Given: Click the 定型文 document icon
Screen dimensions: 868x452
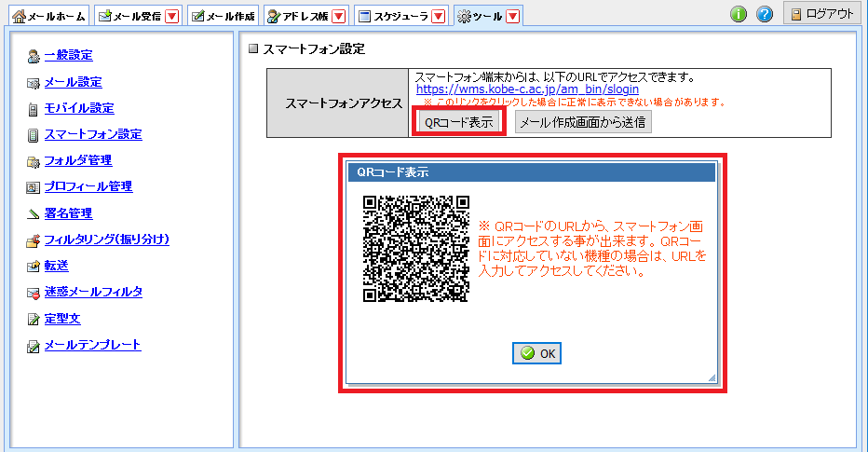Looking at the screenshot, I should point(34,320).
